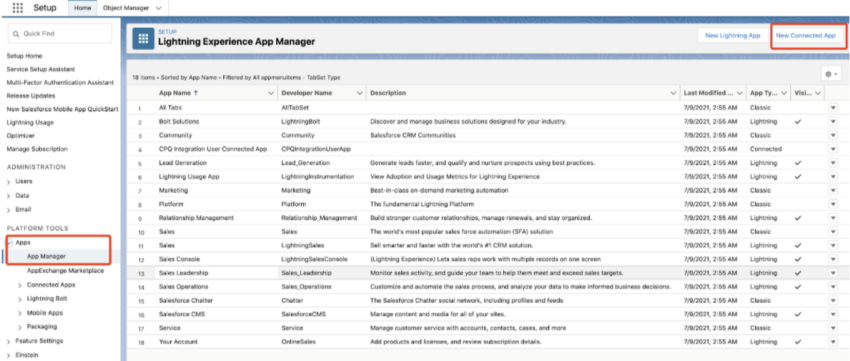Switch to the Home tab
Screen dimensions: 850x361
pyautogui.click(x=82, y=8)
